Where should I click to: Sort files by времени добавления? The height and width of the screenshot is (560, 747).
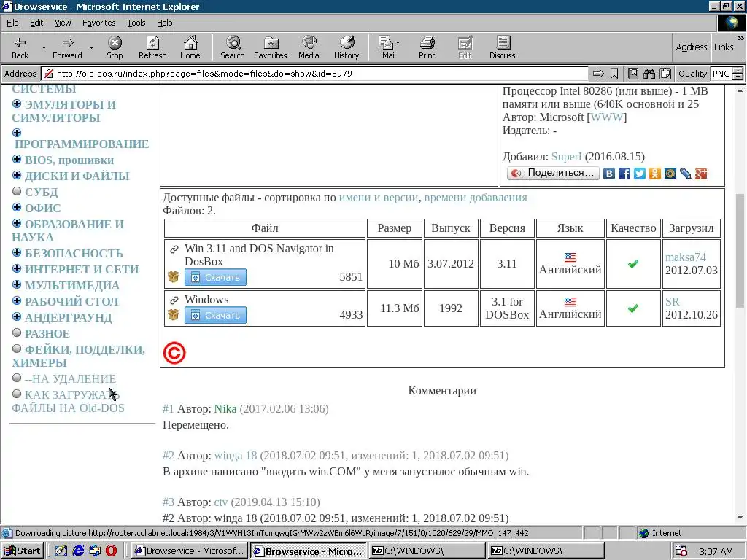pyautogui.click(x=476, y=198)
